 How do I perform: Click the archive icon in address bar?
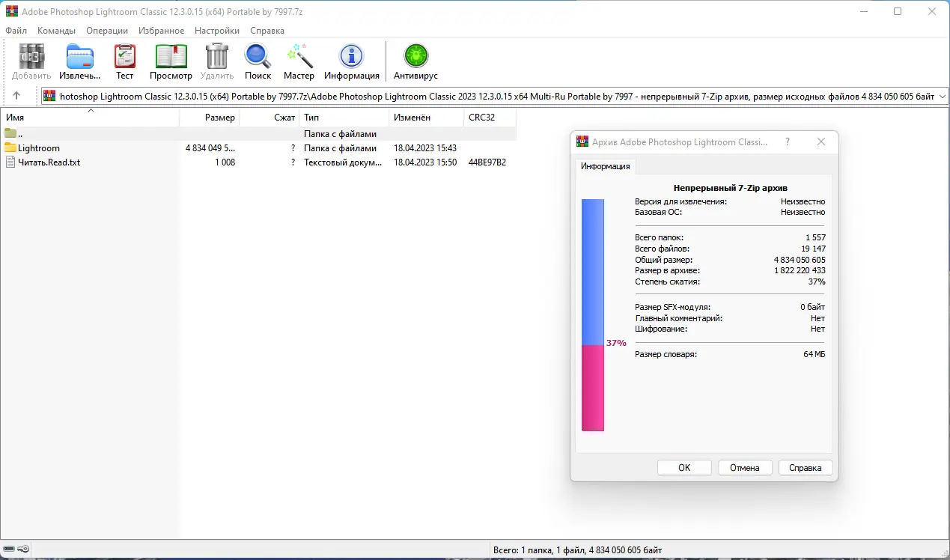(x=49, y=96)
